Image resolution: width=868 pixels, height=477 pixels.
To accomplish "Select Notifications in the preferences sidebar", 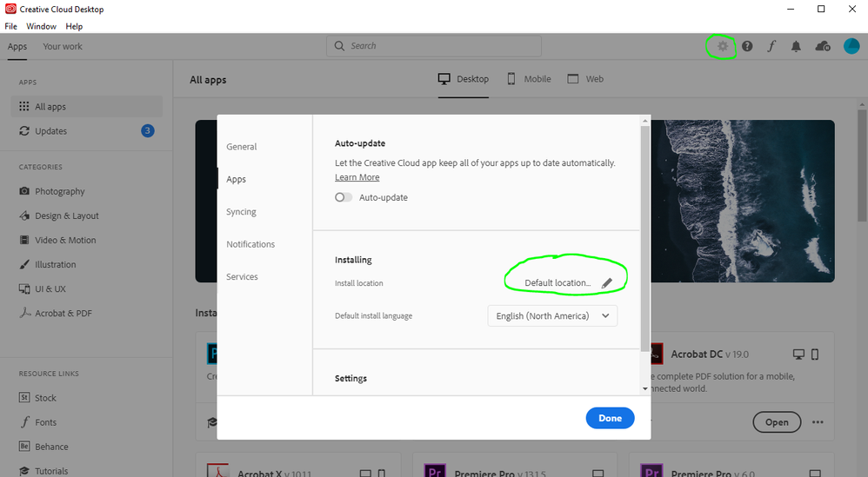I will coord(250,244).
